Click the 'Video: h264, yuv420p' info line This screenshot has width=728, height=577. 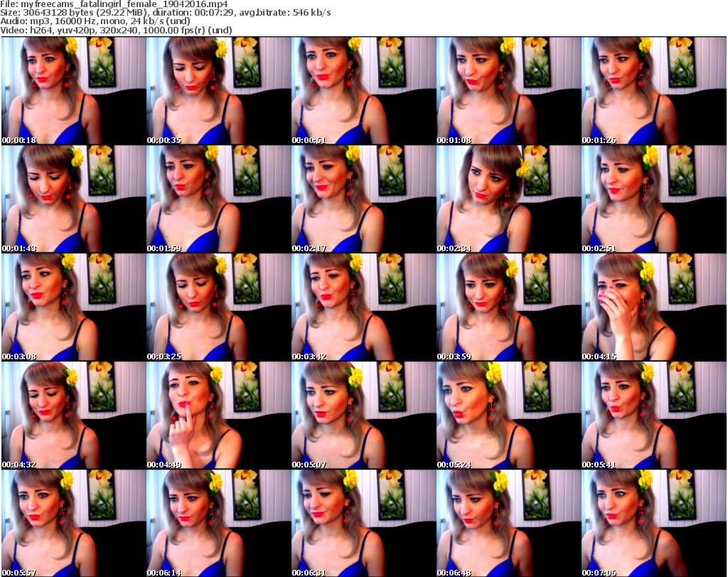(x=116, y=30)
